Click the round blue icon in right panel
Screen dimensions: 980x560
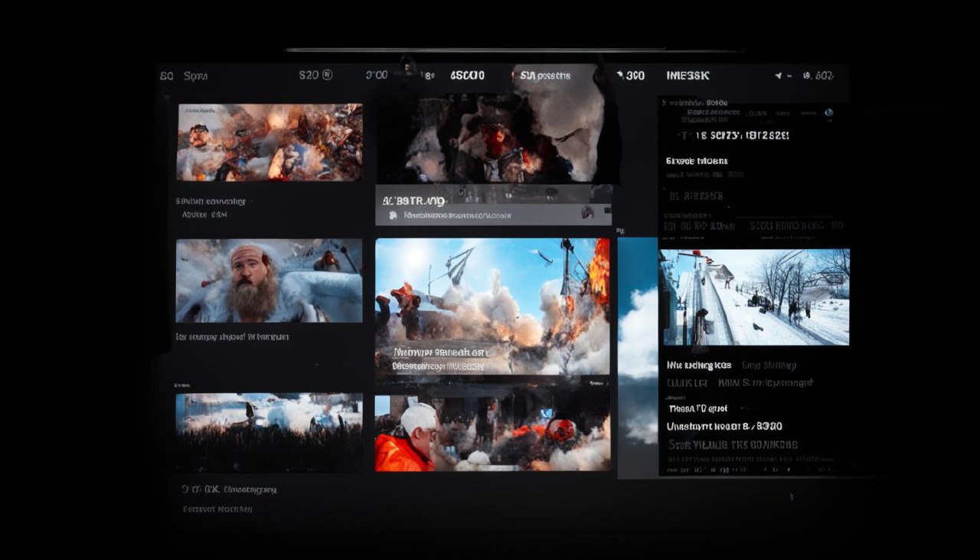tap(828, 113)
